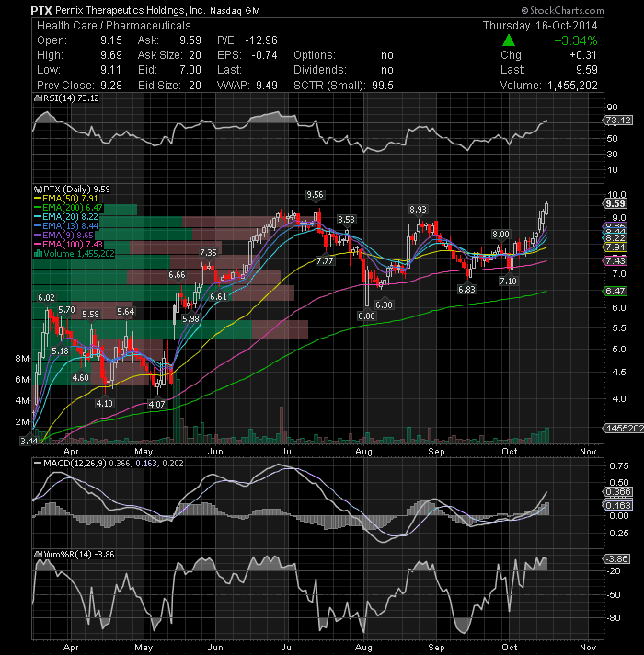Image resolution: width=644 pixels, height=655 pixels.
Task: Click the Thursday 16-Oct-2014 date
Action: point(540,26)
